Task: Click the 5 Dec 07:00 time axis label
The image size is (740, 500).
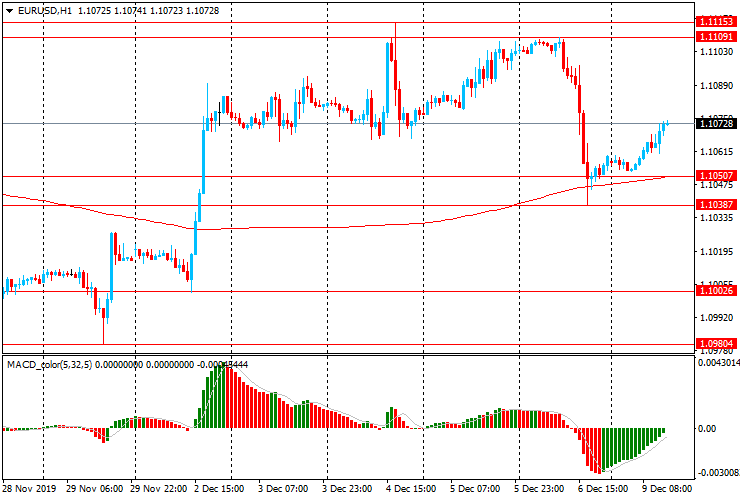Action: tap(475, 488)
